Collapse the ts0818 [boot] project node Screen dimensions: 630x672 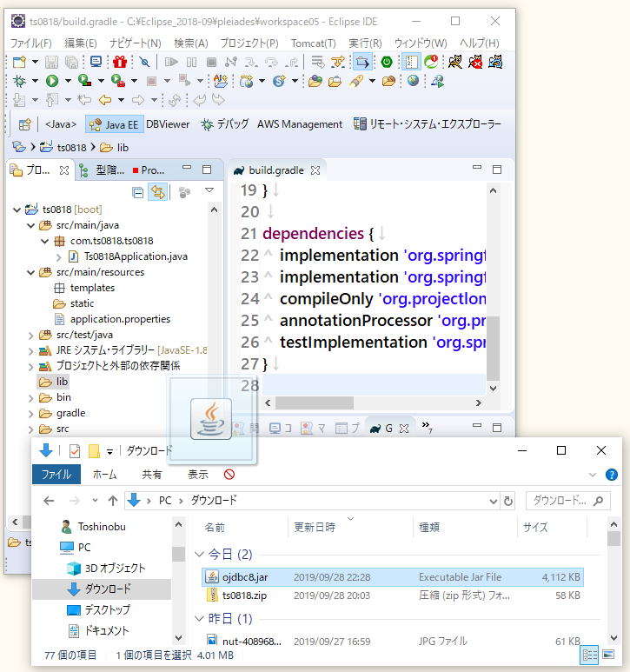click(x=17, y=210)
